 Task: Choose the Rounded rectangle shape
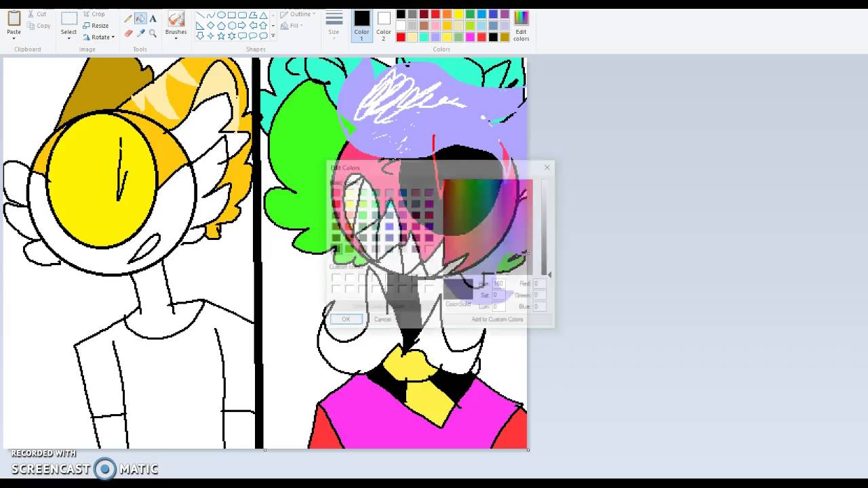click(242, 15)
